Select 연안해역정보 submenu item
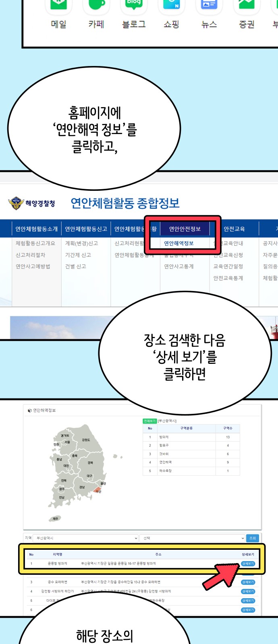278x644 pixels. (179, 243)
